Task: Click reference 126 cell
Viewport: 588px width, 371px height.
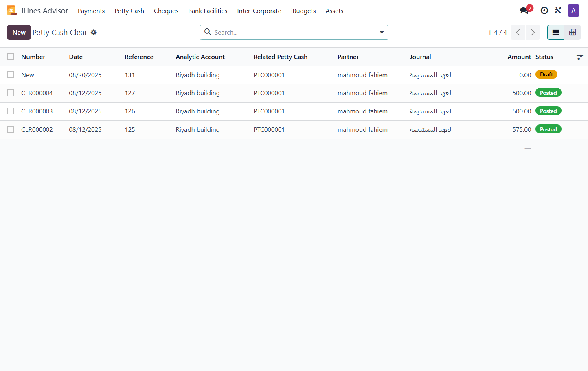Action: point(130,111)
